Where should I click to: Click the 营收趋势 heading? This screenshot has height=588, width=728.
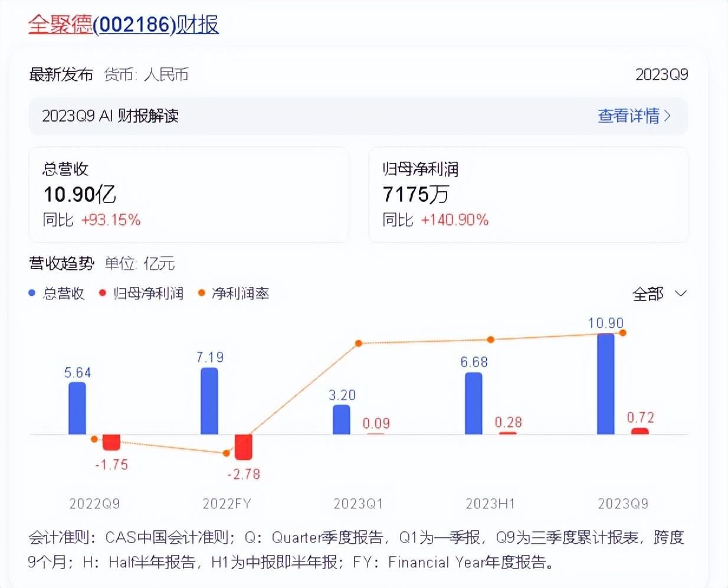61,263
